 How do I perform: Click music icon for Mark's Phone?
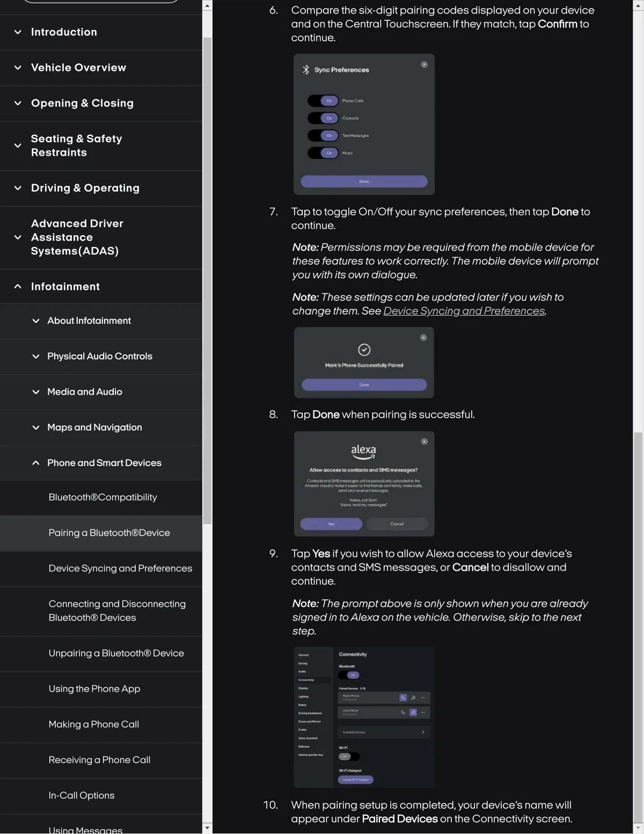click(x=413, y=698)
